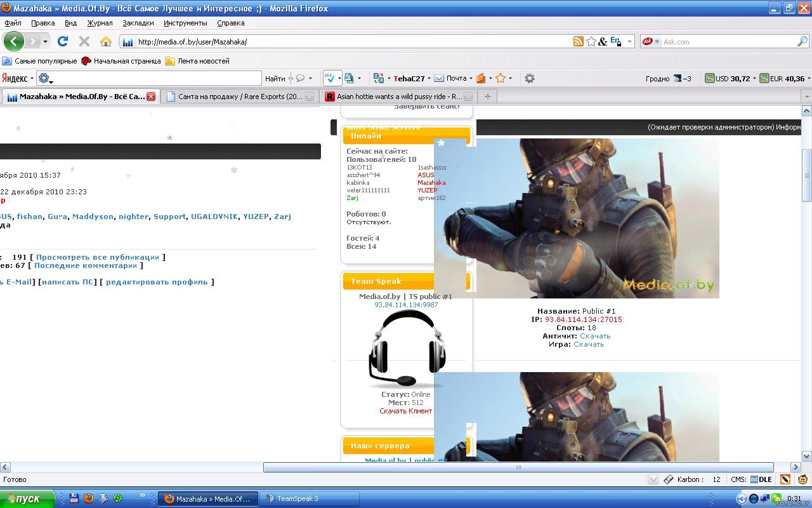Image resolution: width=812 pixels, height=508 pixels.
Task: Click the Karbon rank icon in status bar
Action: [x=669, y=479]
